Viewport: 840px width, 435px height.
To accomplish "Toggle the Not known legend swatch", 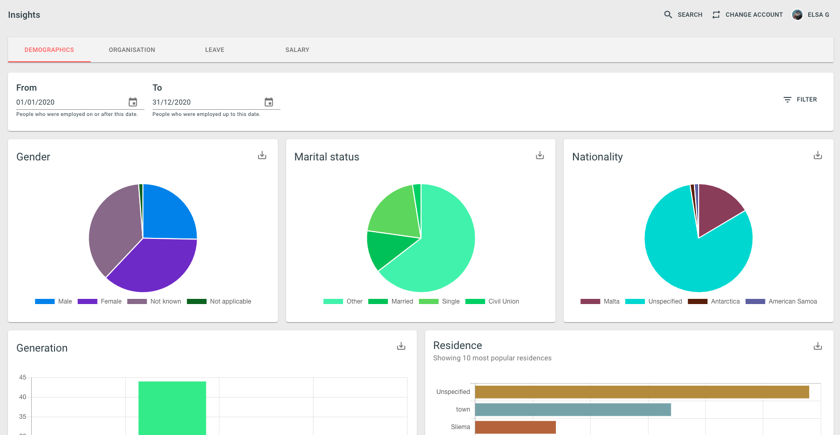I will tap(137, 302).
